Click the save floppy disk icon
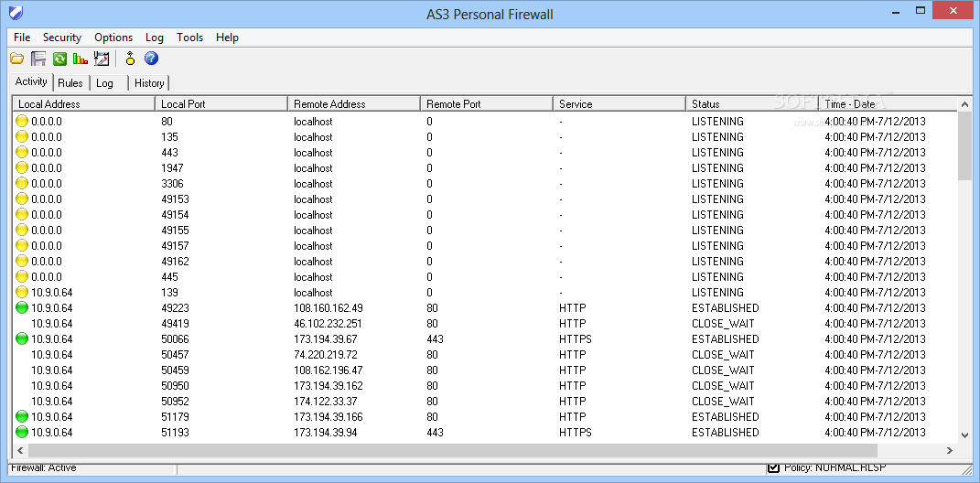980x483 pixels. (x=38, y=59)
